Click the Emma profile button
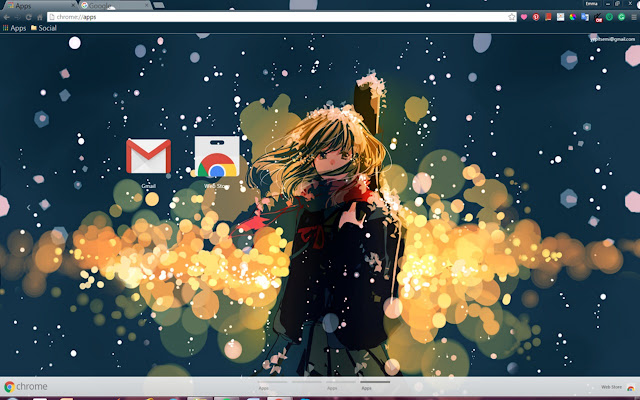 pos(591,4)
